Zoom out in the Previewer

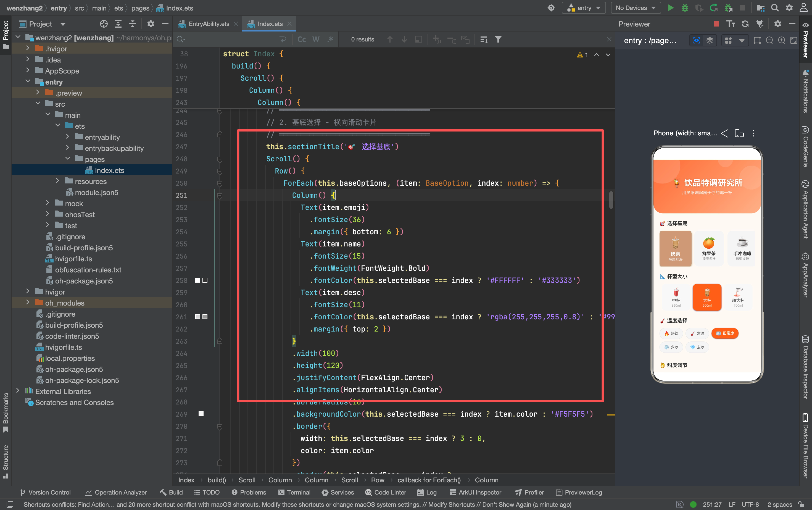[x=769, y=41]
